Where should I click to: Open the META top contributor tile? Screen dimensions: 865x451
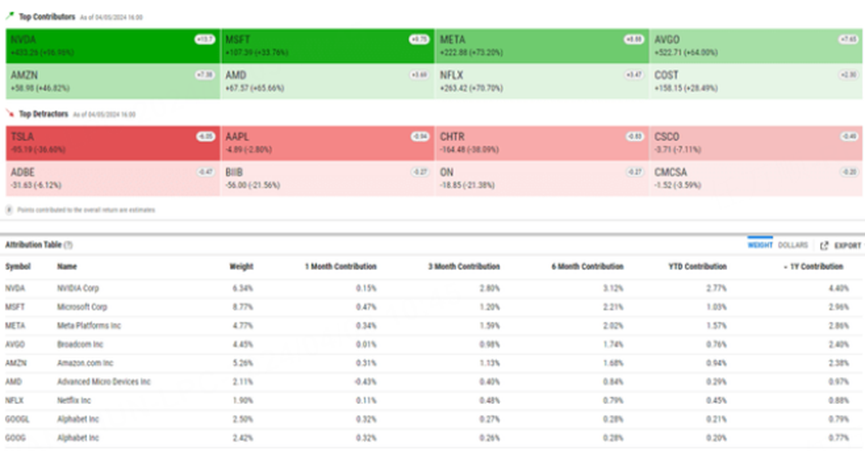pos(542,46)
